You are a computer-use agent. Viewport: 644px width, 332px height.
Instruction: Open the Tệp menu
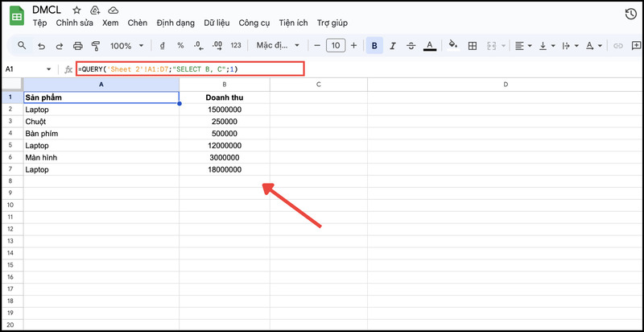tap(39, 23)
